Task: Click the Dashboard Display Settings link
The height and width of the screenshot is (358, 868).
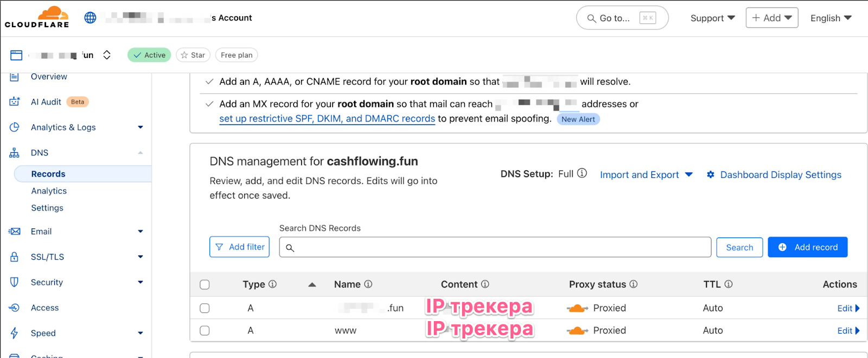Action: (781, 175)
